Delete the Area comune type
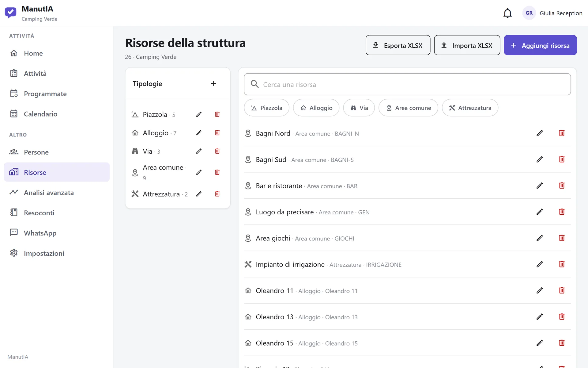The image size is (588, 368). pyautogui.click(x=217, y=172)
